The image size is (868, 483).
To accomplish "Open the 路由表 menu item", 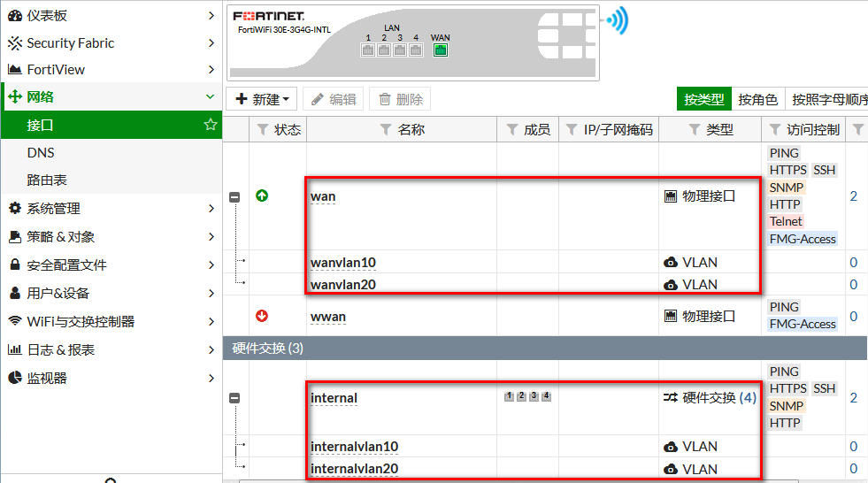I will tap(47, 180).
